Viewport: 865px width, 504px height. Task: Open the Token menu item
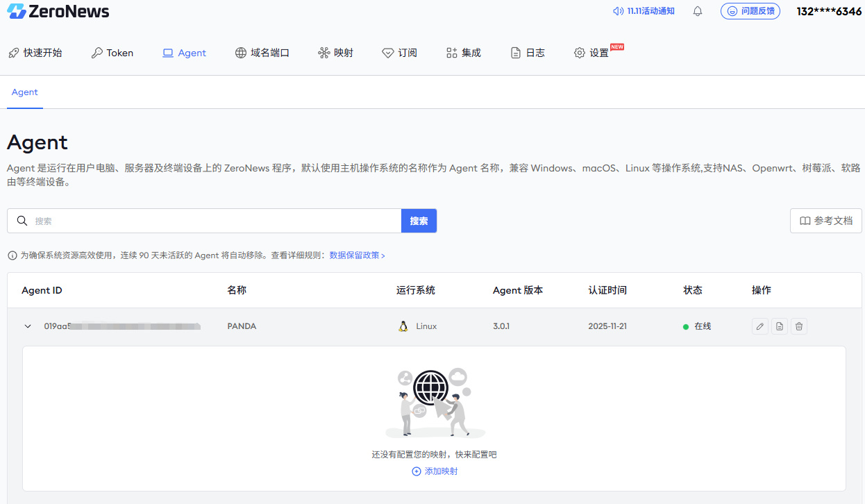click(112, 53)
